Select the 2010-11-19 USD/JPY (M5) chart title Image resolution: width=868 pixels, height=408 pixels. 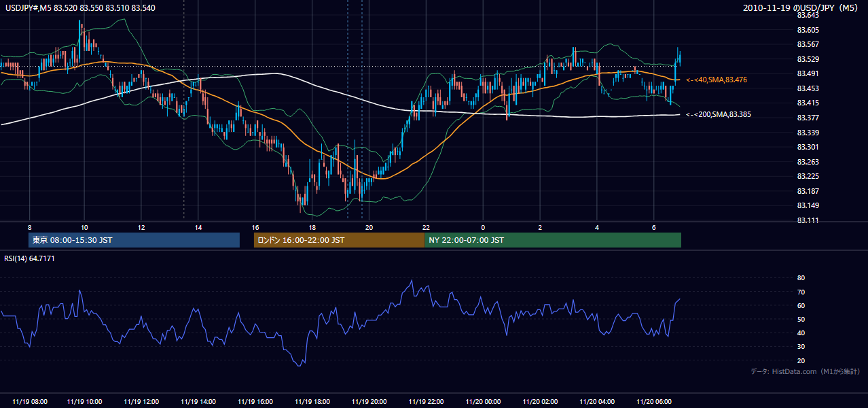801,7
